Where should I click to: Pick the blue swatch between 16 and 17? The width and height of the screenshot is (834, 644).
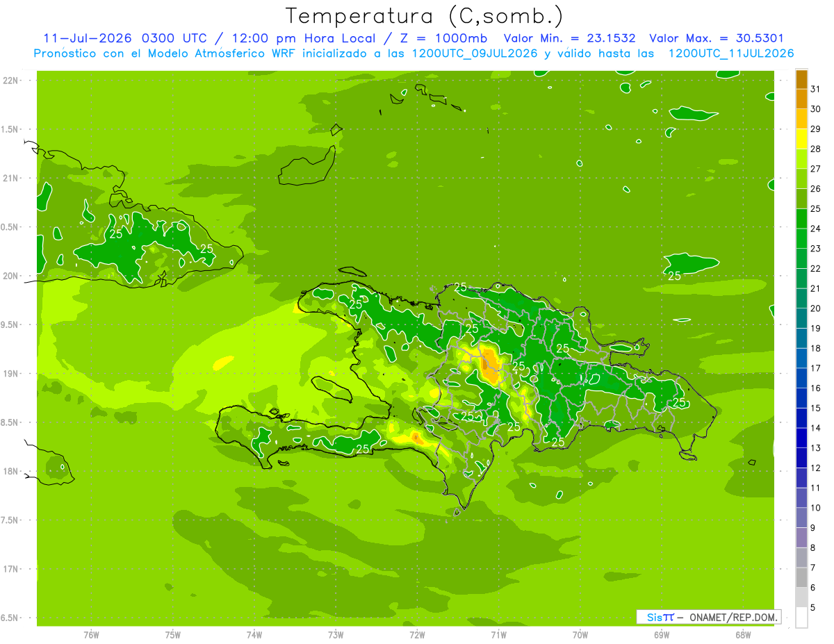(x=801, y=378)
